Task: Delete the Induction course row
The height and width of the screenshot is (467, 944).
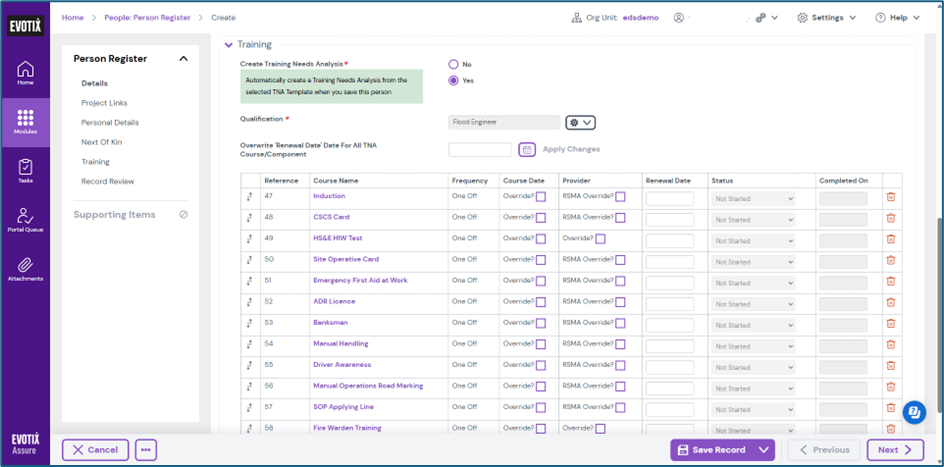Action: tap(891, 198)
